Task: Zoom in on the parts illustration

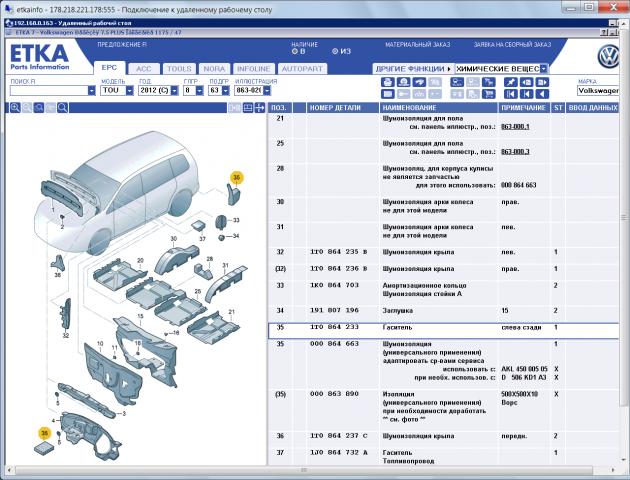Action: tap(15, 107)
